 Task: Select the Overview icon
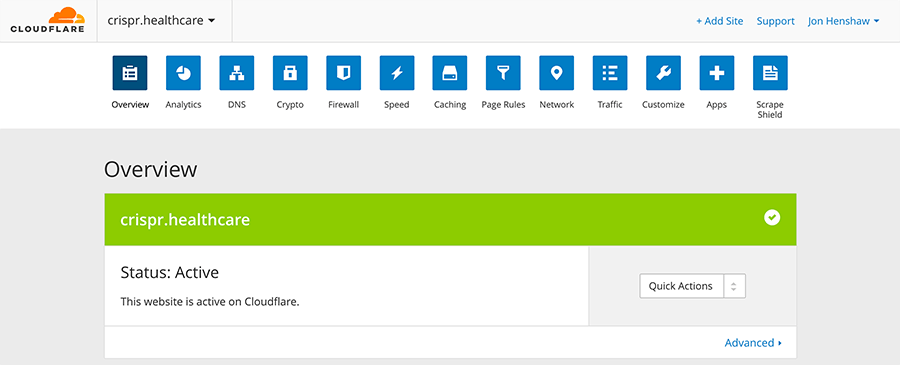[130, 73]
